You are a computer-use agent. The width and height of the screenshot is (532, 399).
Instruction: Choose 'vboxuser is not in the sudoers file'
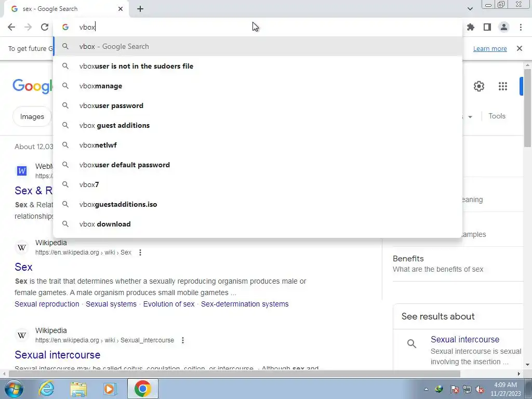pos(258,66)
